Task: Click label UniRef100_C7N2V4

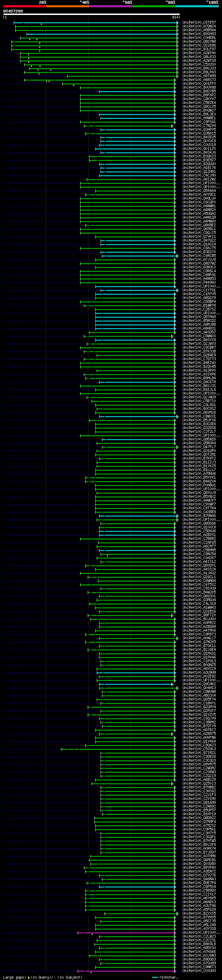Action: click(x=199, y=125)
